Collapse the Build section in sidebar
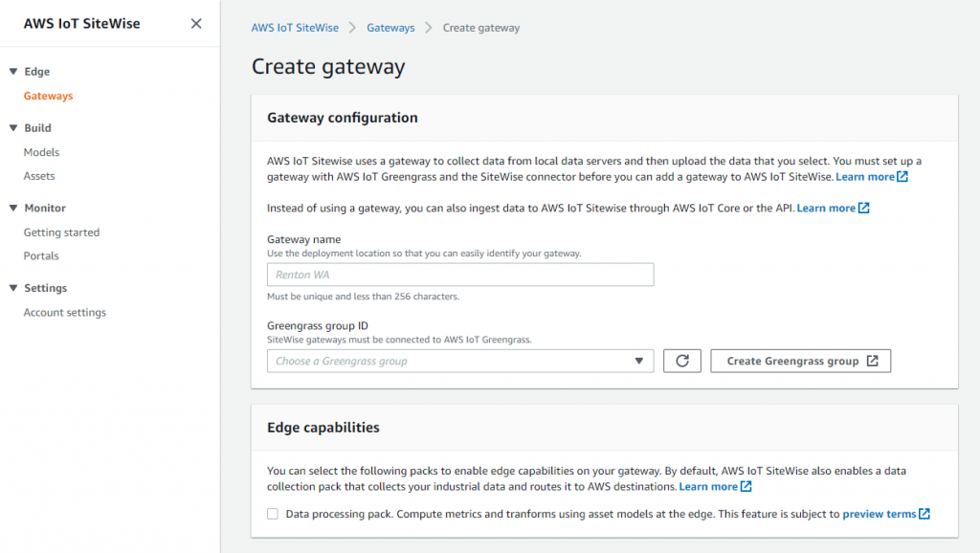Image resolution: width=980 pixels, height=553 pixels. [x=13, y=127]
